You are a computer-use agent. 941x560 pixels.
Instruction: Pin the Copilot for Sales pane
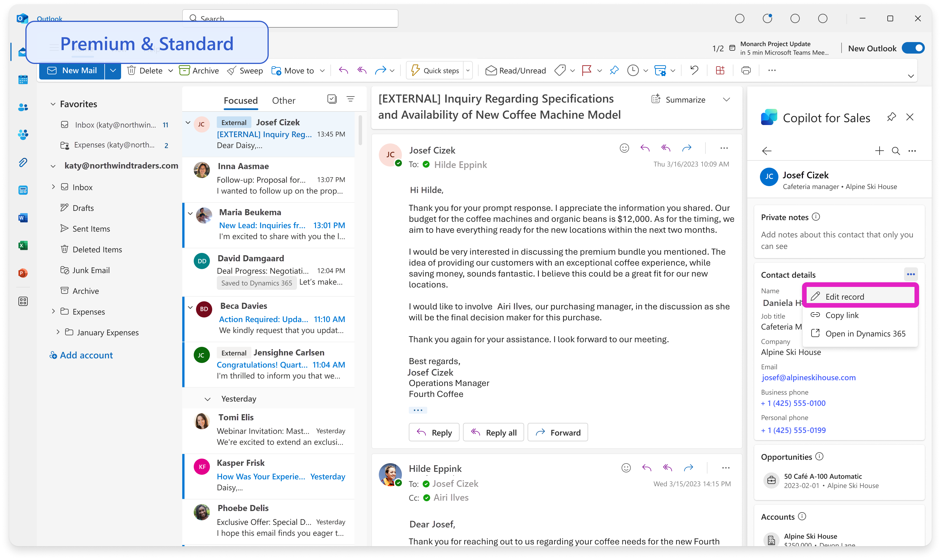point(891,117)
